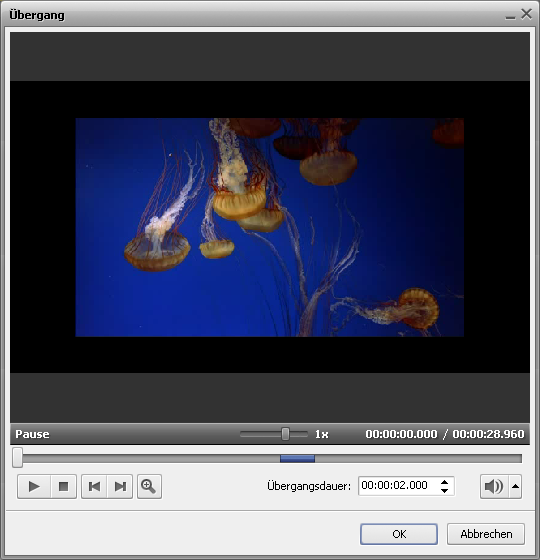
Task: Jump to the next frame
Action: click(120, 486)
